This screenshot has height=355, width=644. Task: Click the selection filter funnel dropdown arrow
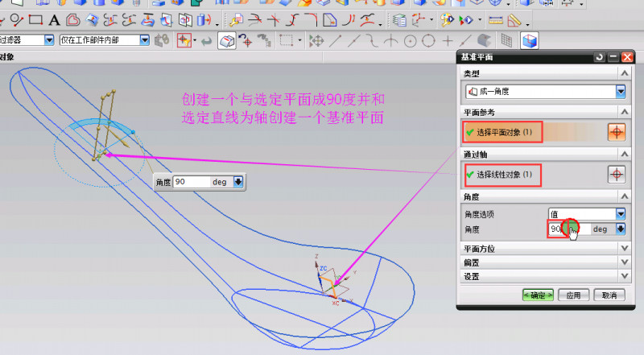195,40
